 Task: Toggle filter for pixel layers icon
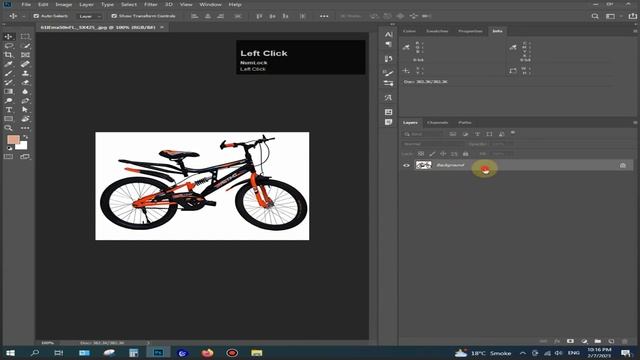pyautogui.click(x=453, y=134)
